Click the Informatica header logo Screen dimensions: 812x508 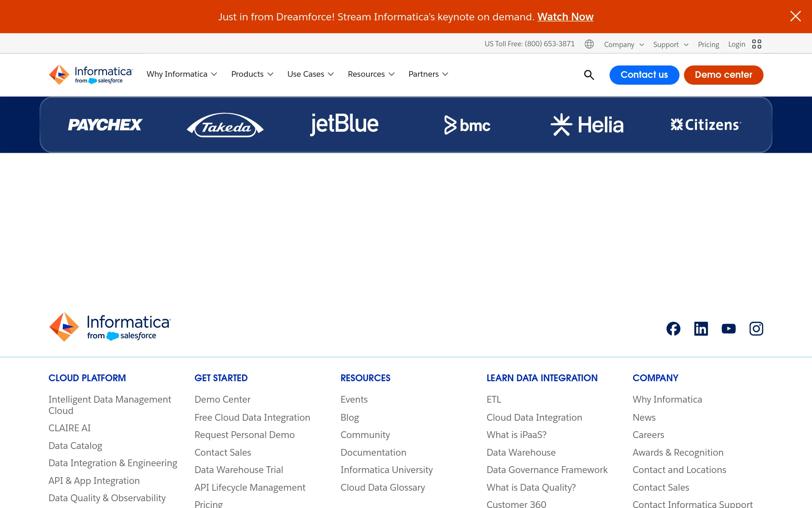click(x=91, y=75)
